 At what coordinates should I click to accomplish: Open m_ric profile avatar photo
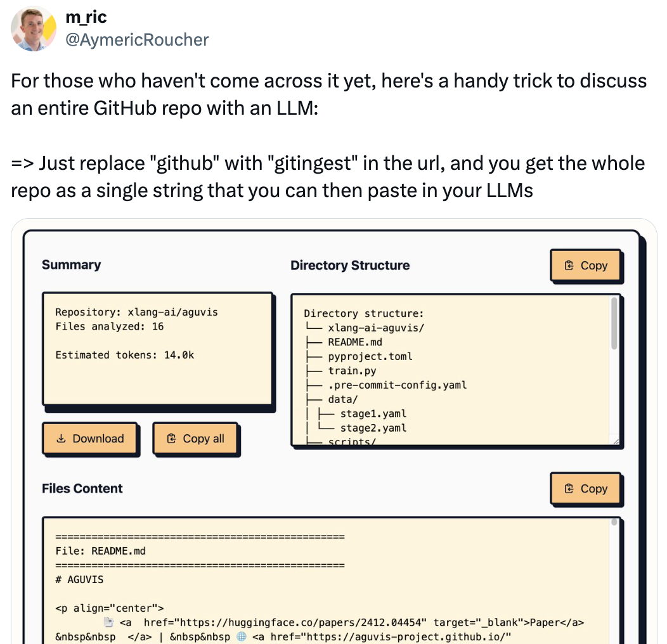pyautogui.click(x=34, y=29)
